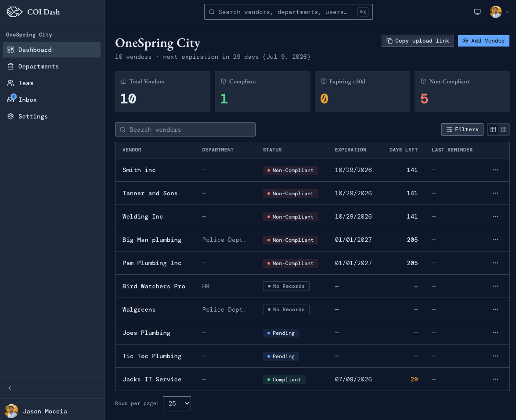Open the Rows per page dropdown
516x420 pixels.
(x=177, y=403)
